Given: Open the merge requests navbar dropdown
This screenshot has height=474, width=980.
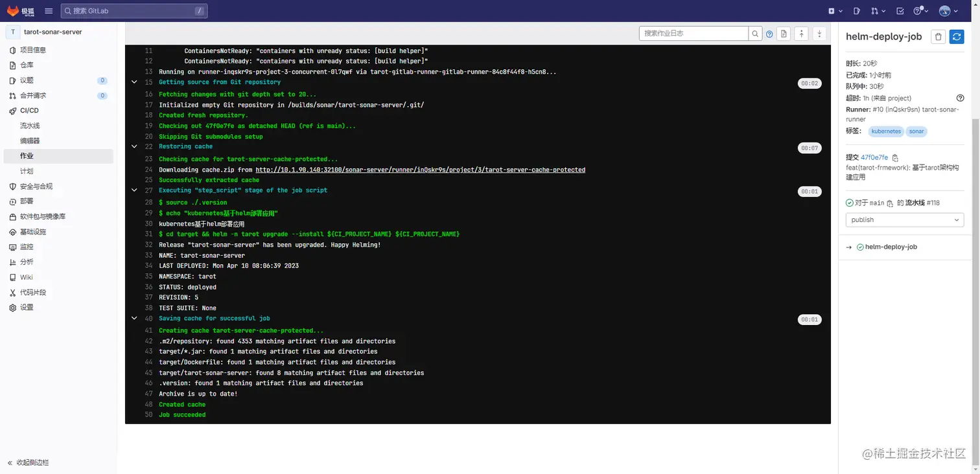Looking at the screenshot, I should click(878, 11).
